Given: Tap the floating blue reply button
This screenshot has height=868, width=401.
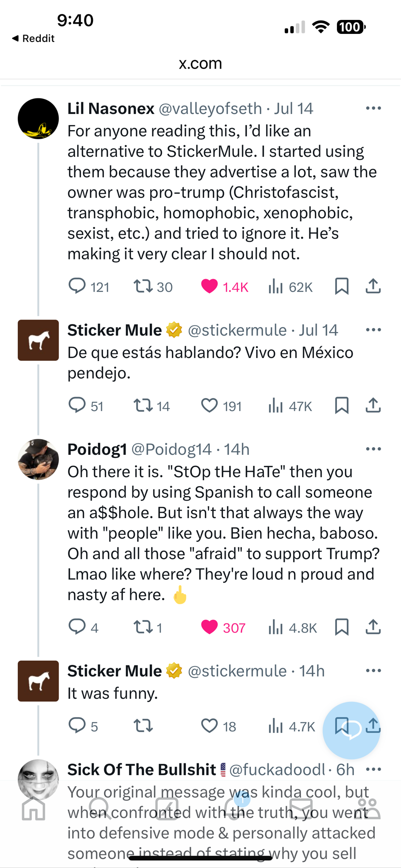Looking at the screenshot, I should point(351,730).
